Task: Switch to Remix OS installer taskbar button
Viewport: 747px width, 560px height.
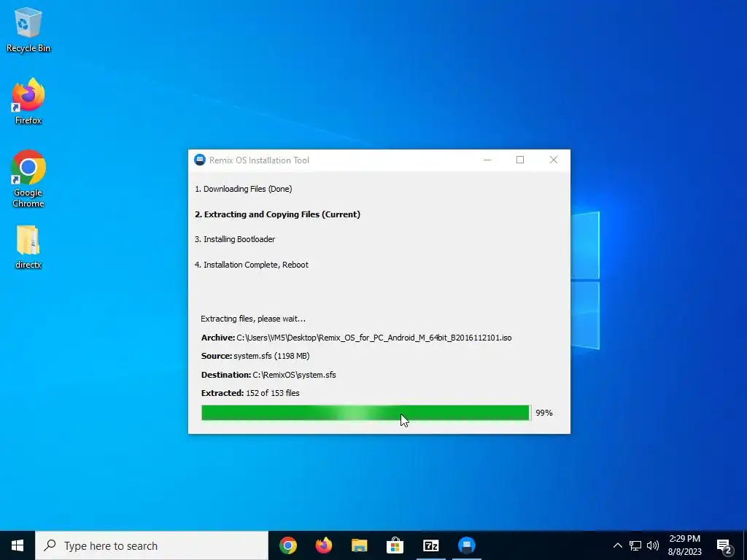Action: coord(466,545)
